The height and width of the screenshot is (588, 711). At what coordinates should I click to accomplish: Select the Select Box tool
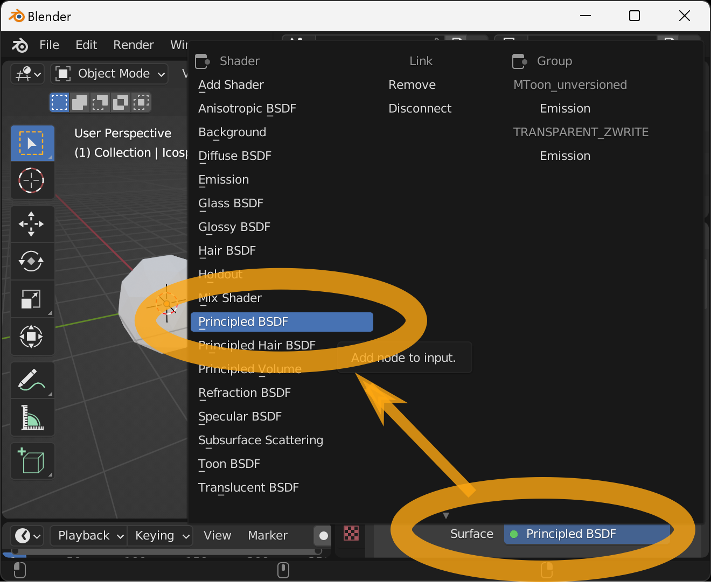click(x=32, y=143)
